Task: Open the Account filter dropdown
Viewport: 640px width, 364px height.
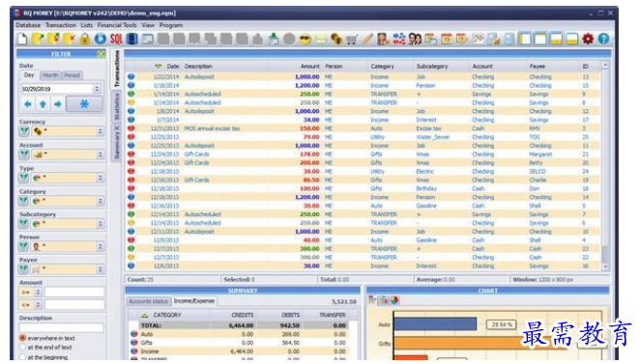Action: tap(100, 154)
